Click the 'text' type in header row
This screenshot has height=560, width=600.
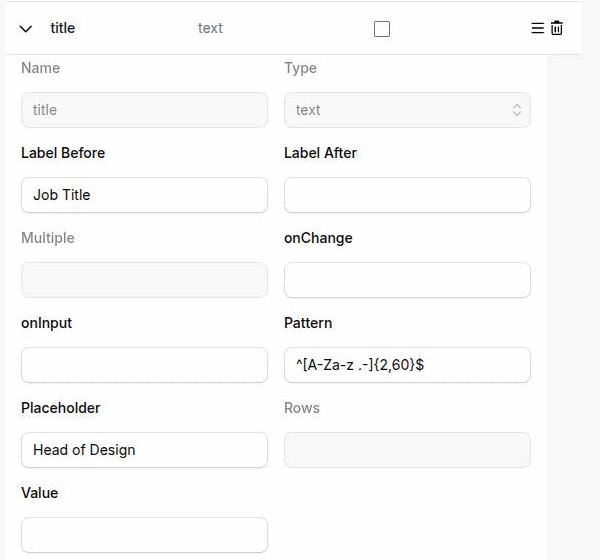tap(210, 28)
